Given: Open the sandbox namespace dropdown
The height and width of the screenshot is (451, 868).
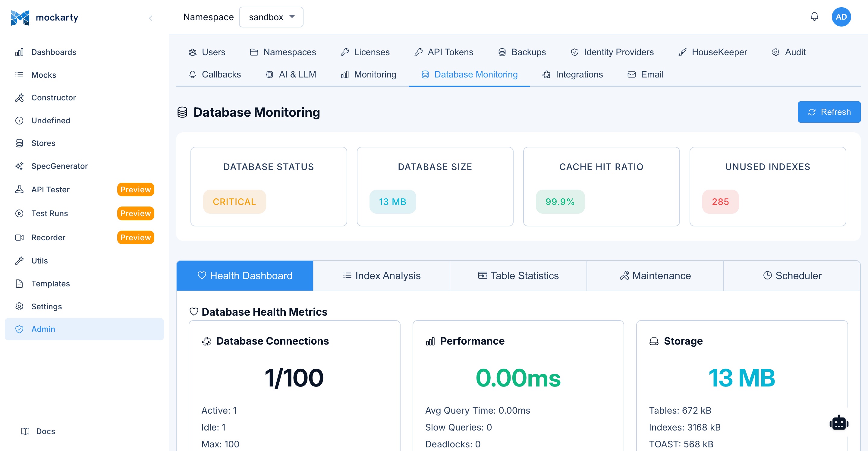Looking at the screenshot, I should click(x=271, y=17).
